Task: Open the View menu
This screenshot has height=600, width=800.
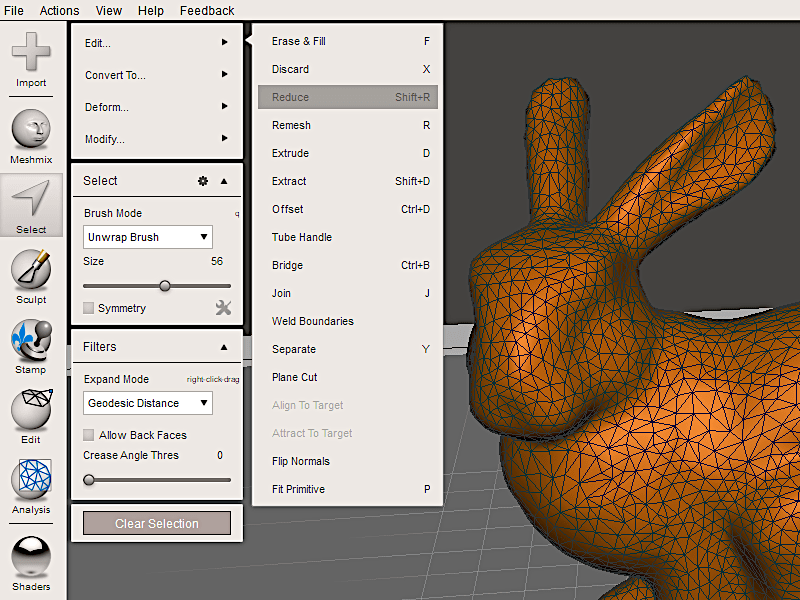Action: tap(109, 10)
